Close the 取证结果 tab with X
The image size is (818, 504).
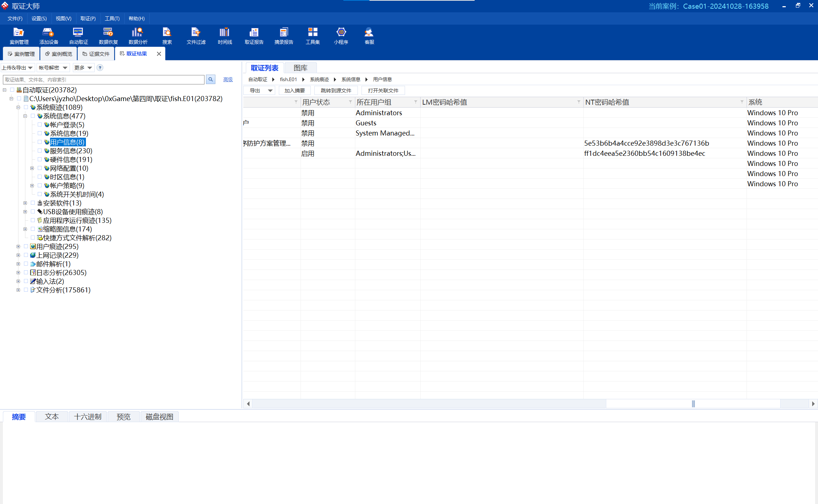coord(159,54)
